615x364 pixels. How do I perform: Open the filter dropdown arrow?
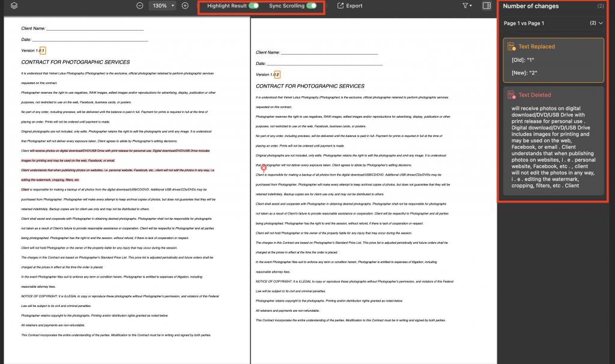[x=470, y=5]
